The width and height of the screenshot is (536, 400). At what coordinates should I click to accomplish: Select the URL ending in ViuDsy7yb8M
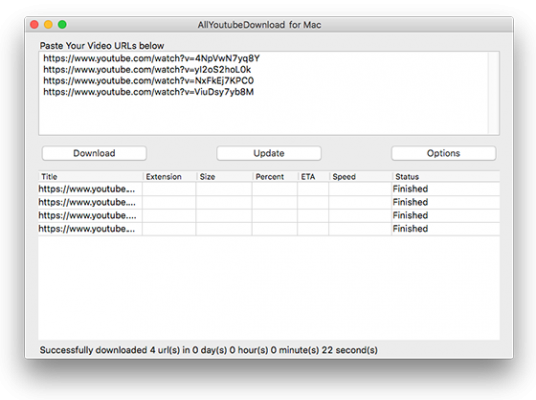click(148, 92)
